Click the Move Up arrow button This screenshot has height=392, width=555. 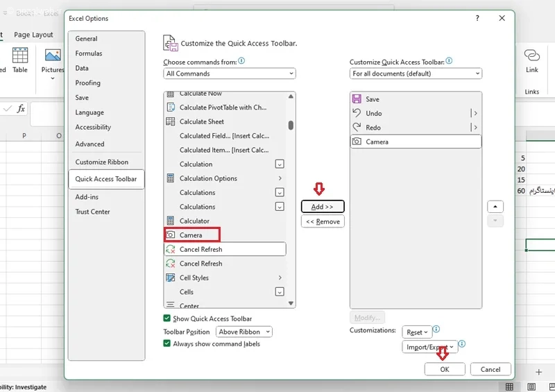[x=495, y=207]
